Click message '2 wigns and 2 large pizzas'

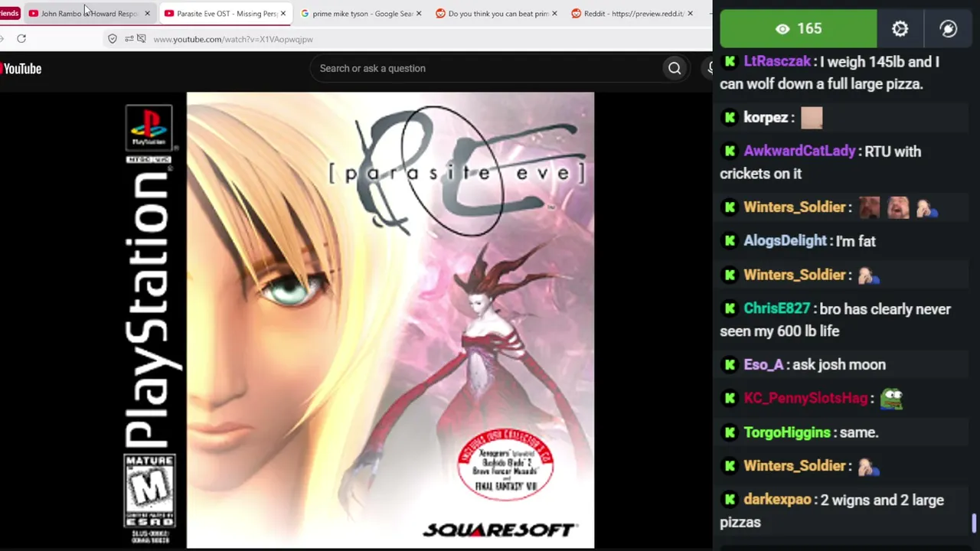[832, 511]
